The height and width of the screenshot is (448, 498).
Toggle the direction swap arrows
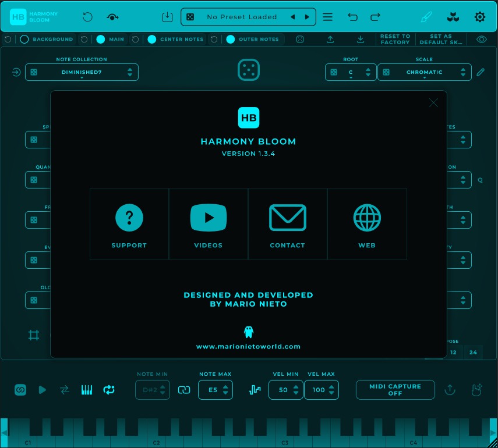65,390
